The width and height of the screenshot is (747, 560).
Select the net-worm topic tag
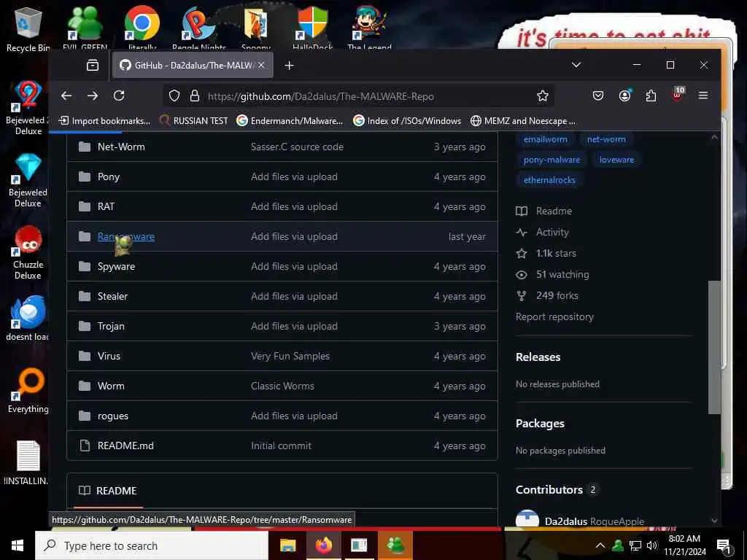[606, 139]
